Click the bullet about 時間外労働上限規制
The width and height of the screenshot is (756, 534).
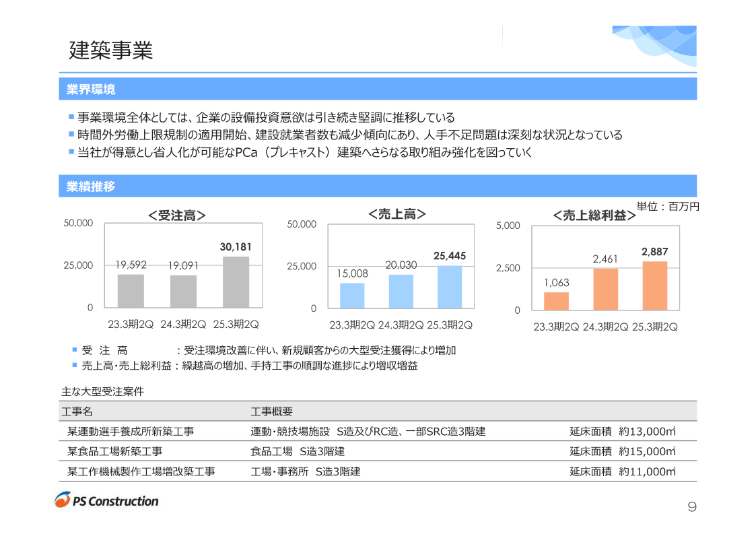tap(346, 135)
